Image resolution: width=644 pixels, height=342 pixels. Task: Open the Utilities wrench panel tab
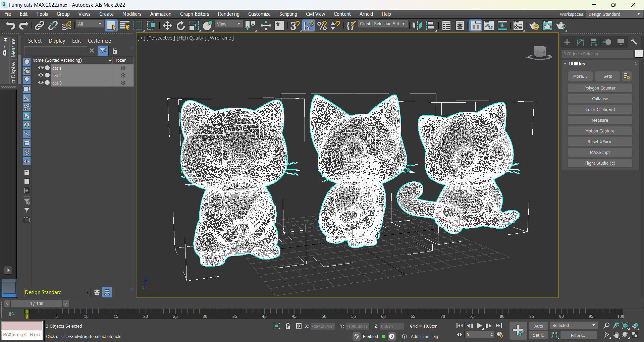pos(634,42)
